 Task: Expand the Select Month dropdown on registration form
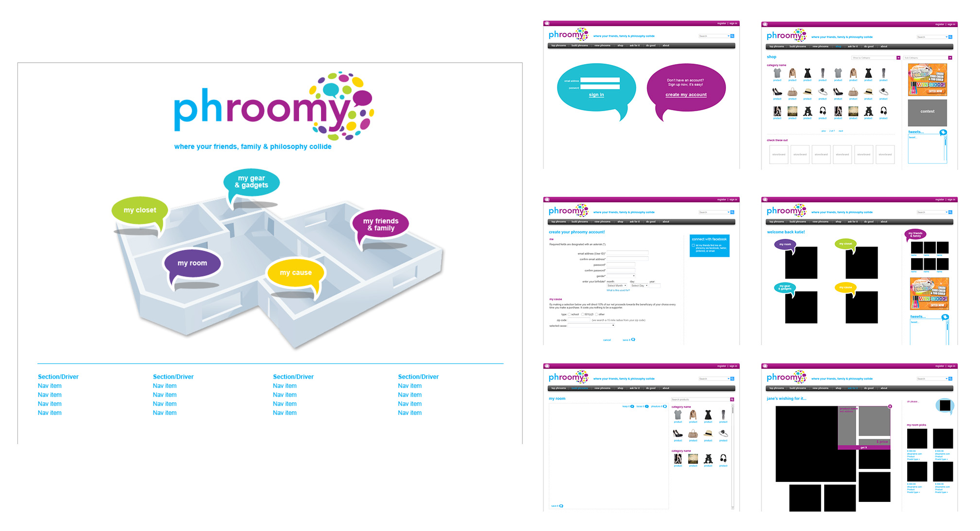pyautogui.click(x=614, y=286)
